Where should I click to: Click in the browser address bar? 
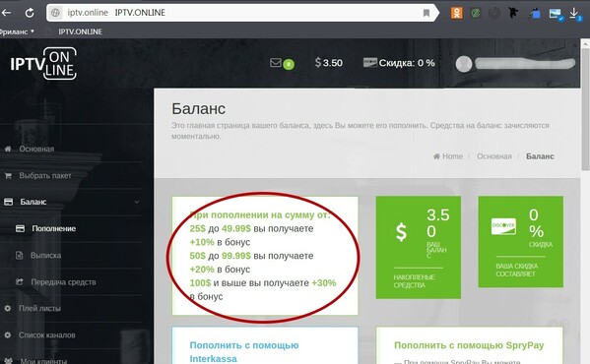click(x=240, y=13)
